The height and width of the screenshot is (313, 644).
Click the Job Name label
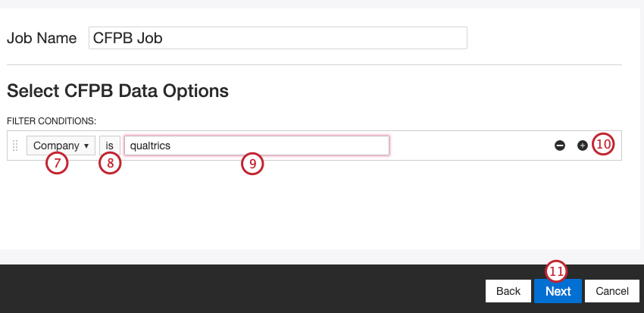pyautogui.click(x=42, y=39)
